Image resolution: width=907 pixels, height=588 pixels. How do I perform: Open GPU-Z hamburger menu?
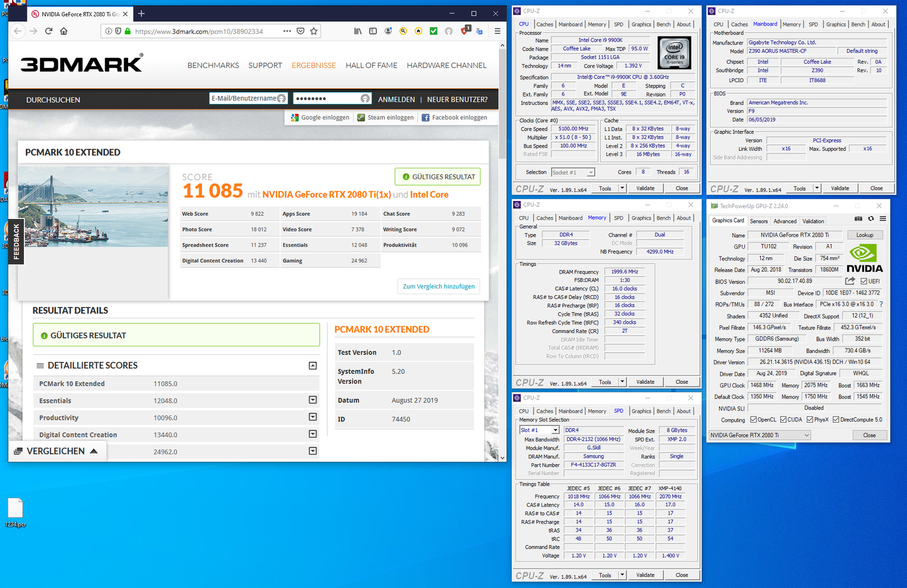(882, 219)
